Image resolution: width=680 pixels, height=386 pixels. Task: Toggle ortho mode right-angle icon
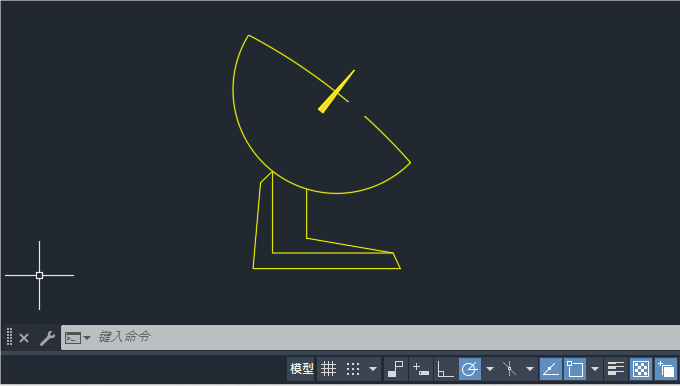pos(445,369)
